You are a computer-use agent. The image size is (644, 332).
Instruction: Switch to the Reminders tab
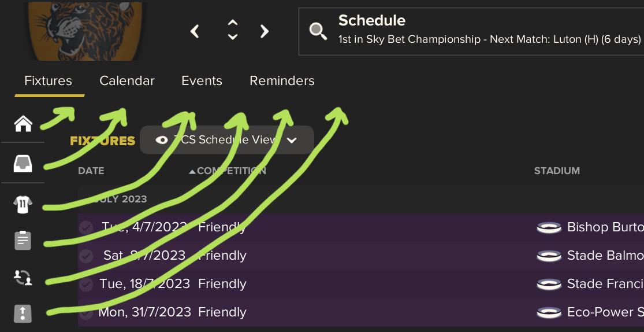[282, 80]
